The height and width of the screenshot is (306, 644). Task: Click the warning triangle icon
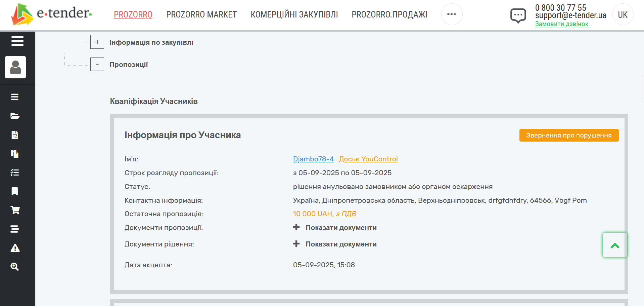point(15,248)
